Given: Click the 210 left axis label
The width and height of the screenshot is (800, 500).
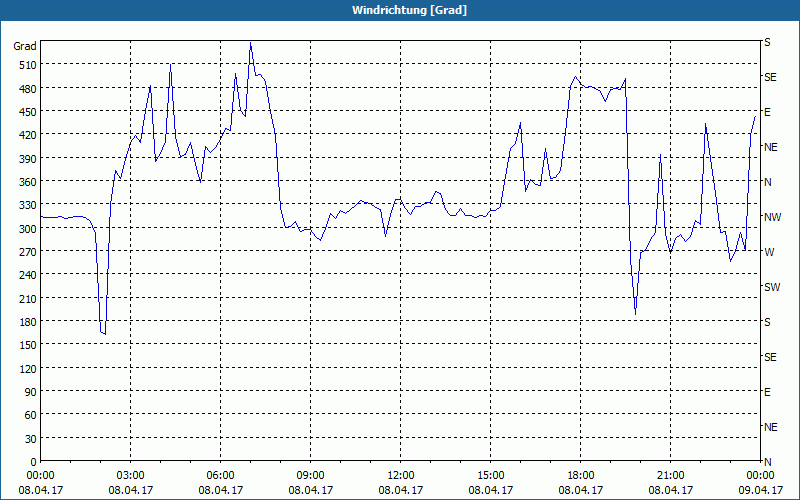Looking at the screenshot, I should tap(28, 298).
